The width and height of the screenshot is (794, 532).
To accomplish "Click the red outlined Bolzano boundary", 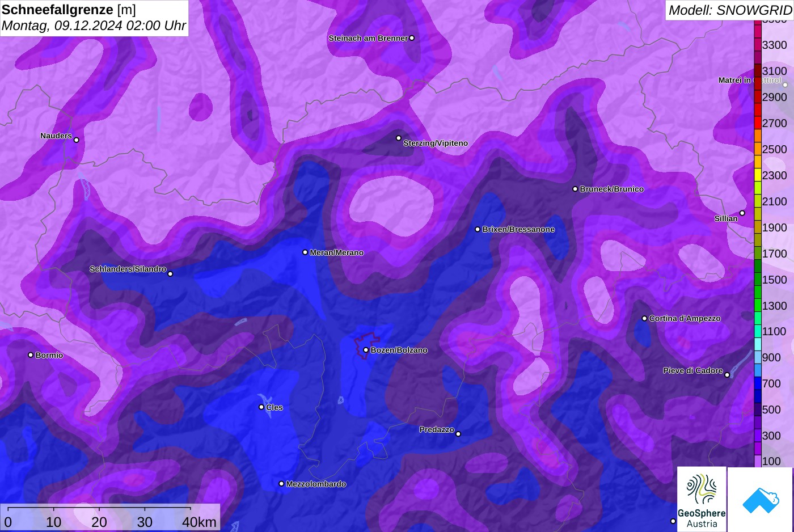I will click(x=367, y=345).
